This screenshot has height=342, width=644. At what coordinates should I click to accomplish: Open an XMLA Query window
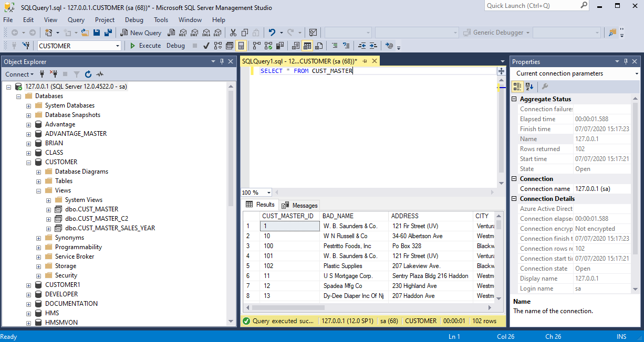click(x=206, y=33)
